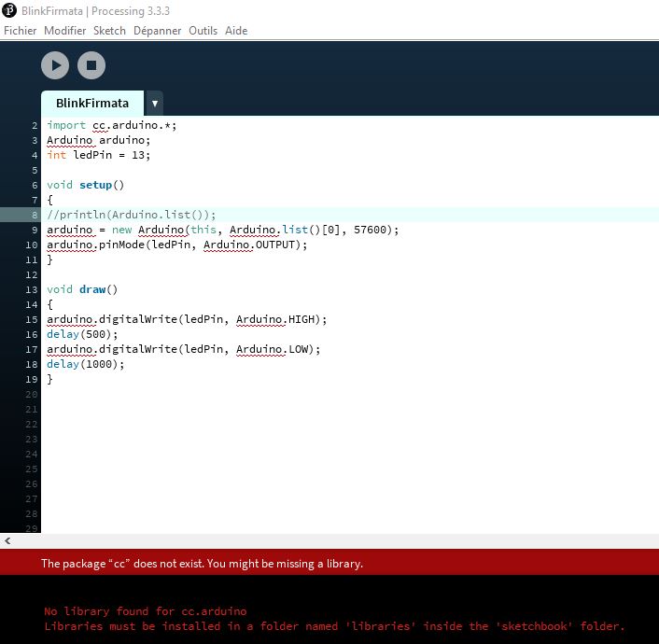This screenshot has width=659, height=644.
Task: Click line number 13 in the gutter
Action: click(32, 289)
